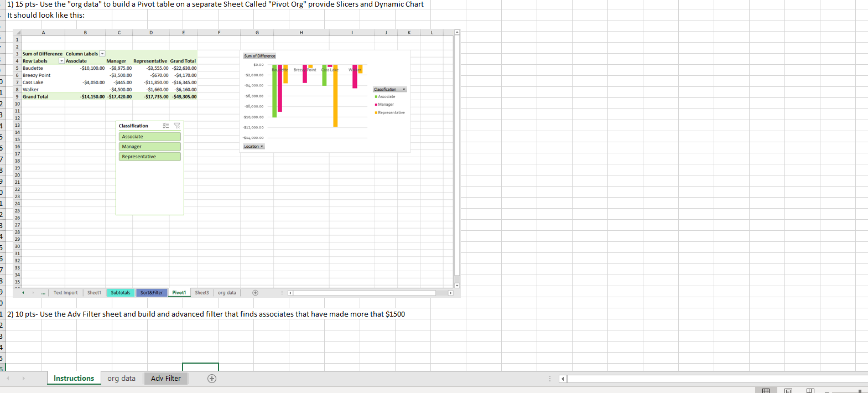Click Representative slicer button in example picture

[149, 157]
